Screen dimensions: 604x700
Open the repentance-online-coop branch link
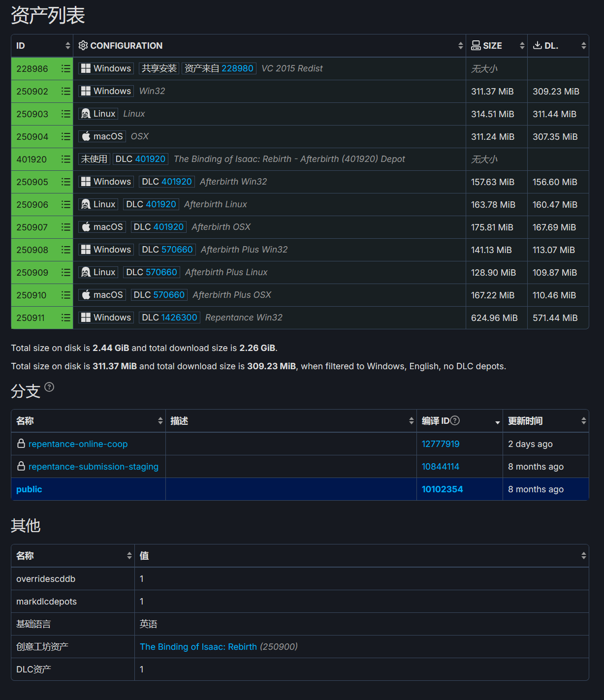coord(78,444)
